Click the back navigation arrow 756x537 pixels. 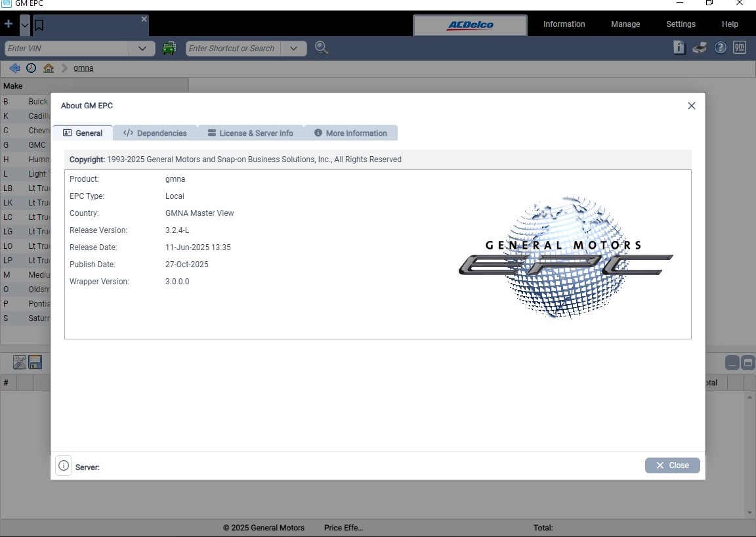(x=14, y=68)
